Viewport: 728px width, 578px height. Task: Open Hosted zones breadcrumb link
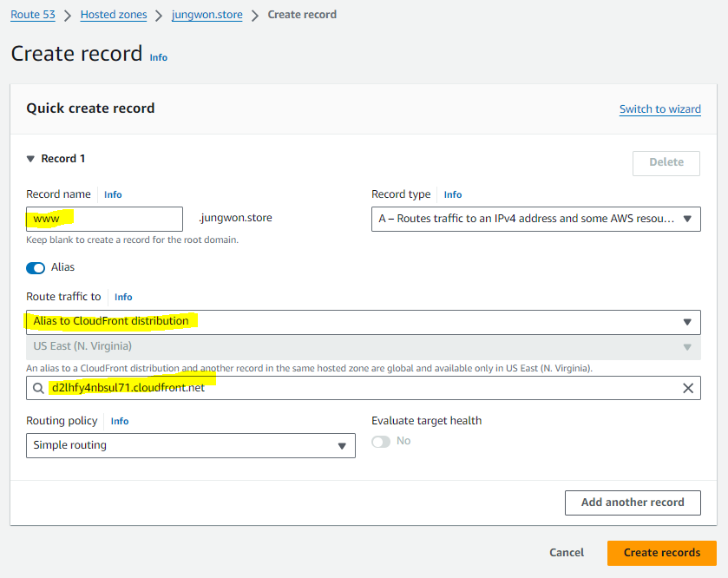point(114,15)
